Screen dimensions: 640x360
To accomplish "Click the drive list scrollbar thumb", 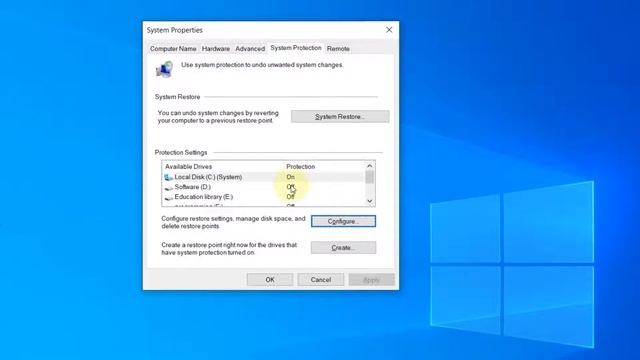I will (x=369, y=177).
